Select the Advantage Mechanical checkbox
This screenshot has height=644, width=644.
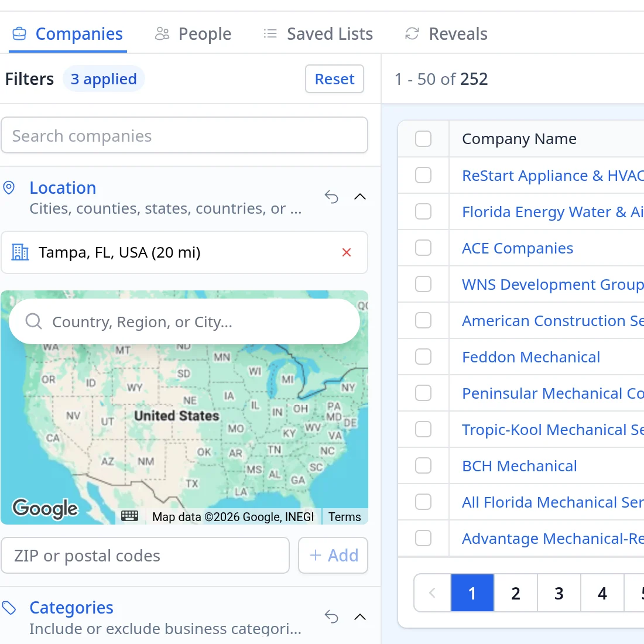(423, 538)
